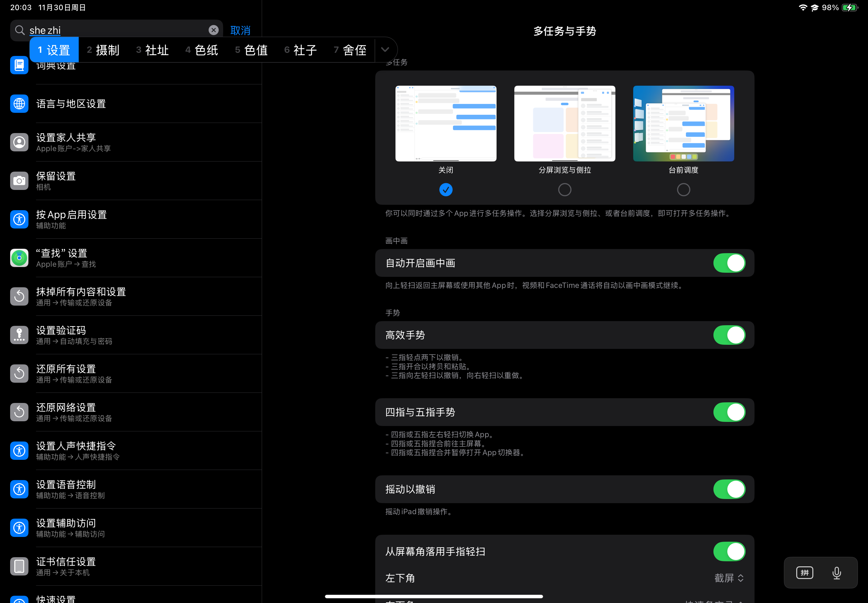This screenshot has width=868, height=603.
Task: Disable the 自动开启画中画 switch
Action: click(729, 263)
